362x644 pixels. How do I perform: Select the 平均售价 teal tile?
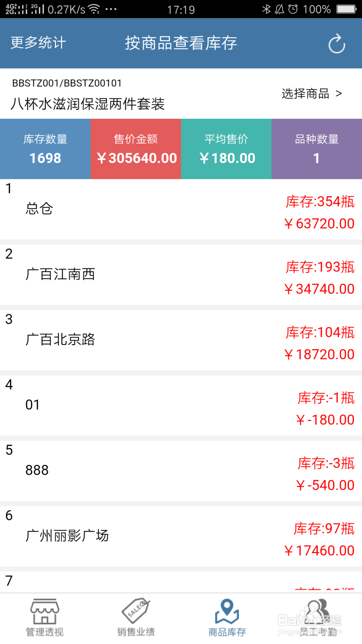(x=226, y=149)
